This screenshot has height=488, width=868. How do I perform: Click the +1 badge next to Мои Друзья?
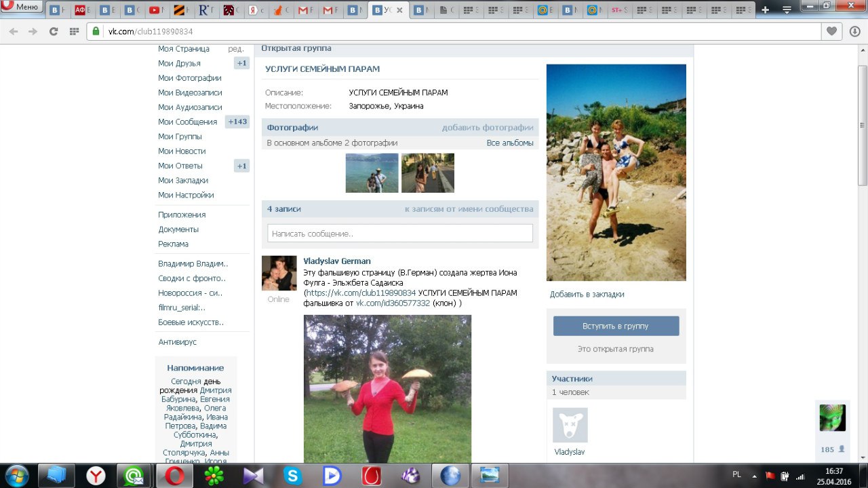[241, 63]
